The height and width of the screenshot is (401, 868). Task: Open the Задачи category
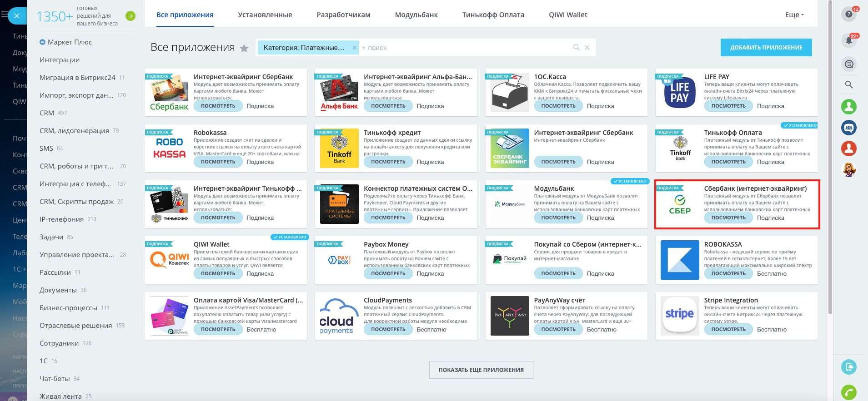(x=51, y=237)
